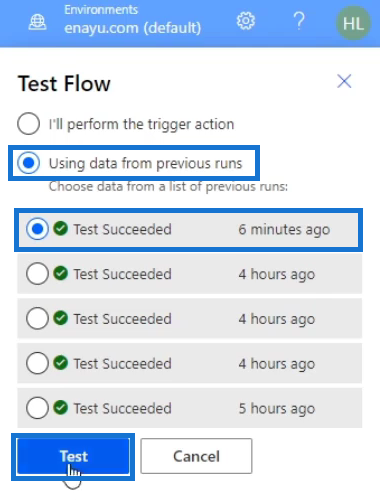Click green check icon of 5 hours ago run

tap(61, 408)
